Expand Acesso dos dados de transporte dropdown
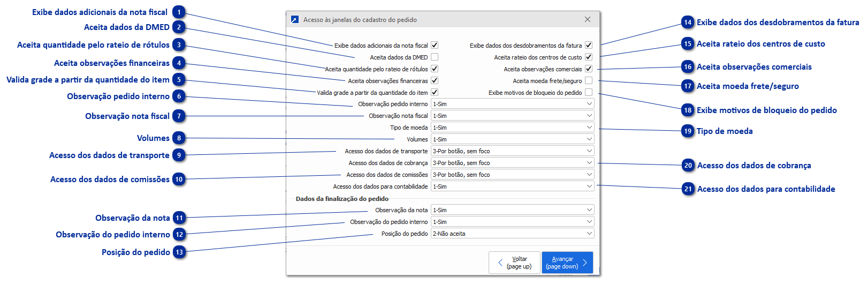This screenshot has width=868, height=284. point(512,151)
